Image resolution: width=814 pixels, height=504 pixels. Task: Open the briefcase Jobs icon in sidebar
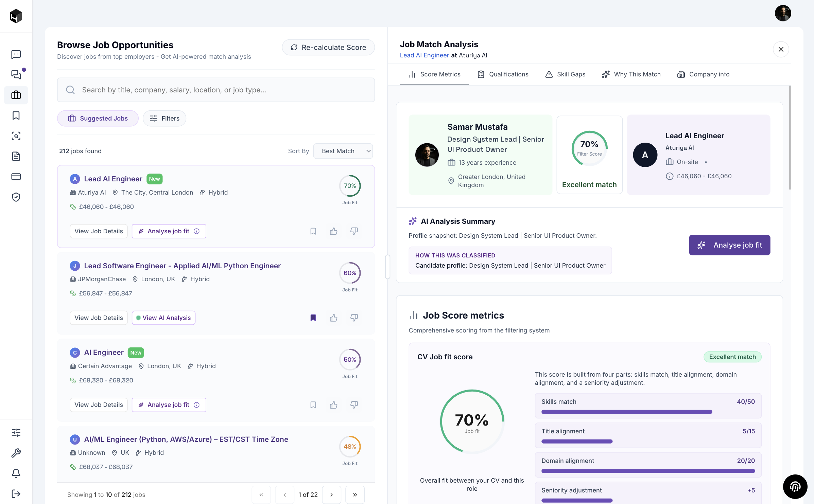click(16, 95)
